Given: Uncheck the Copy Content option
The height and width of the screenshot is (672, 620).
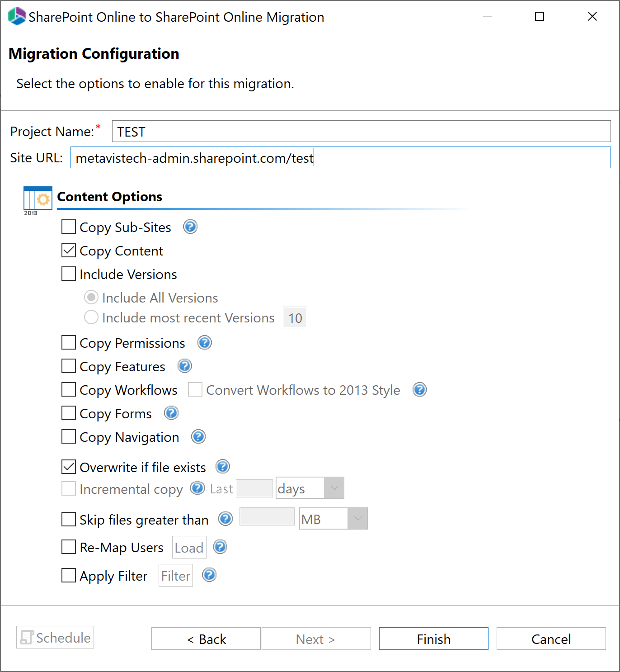Looking at the screenshot, I should coord(69,250).
